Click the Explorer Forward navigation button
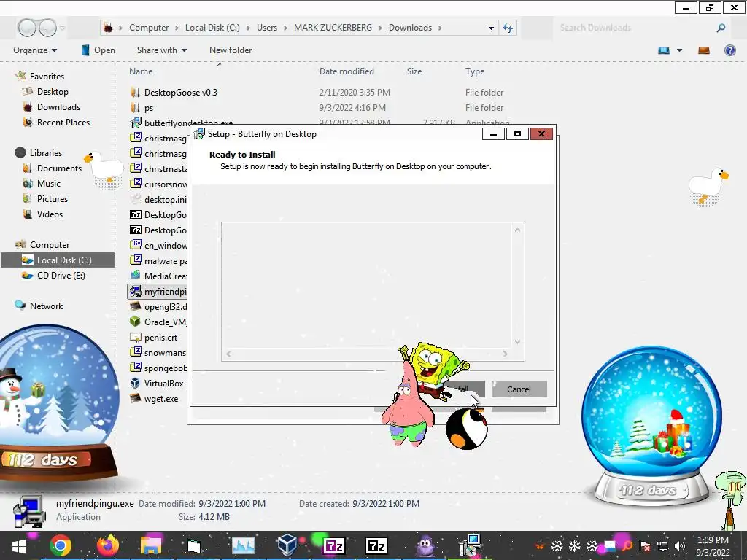 point(47,28)
